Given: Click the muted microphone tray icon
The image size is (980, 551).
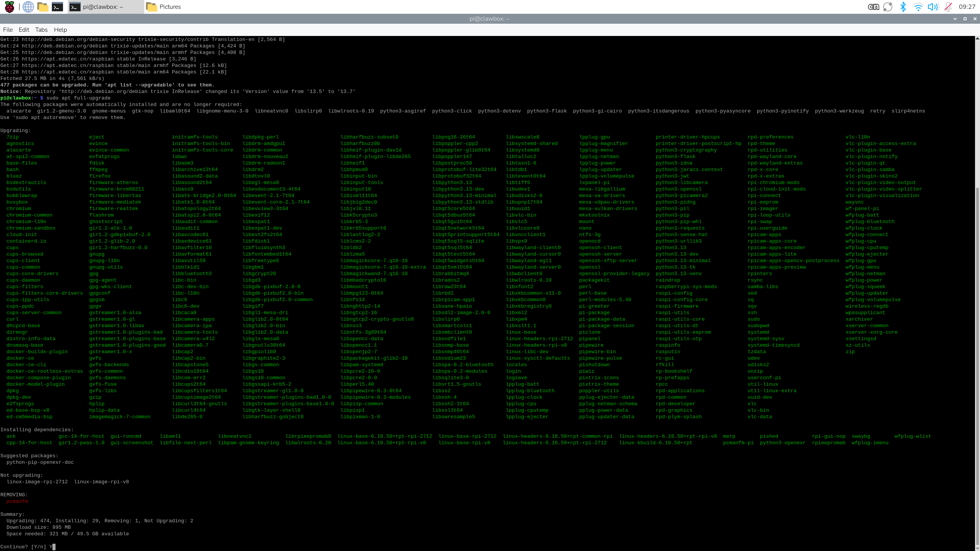Looking at the screenshot, I should [948, 7].
